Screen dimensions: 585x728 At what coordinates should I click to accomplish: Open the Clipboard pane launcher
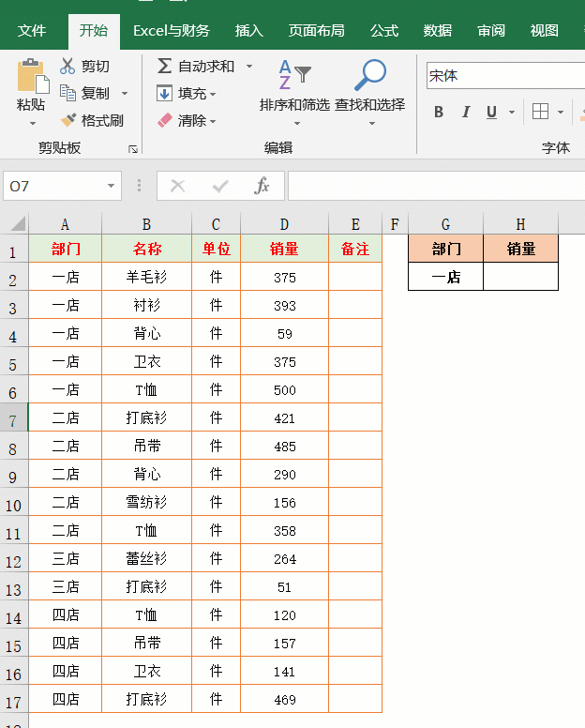(x=133, y=149)
